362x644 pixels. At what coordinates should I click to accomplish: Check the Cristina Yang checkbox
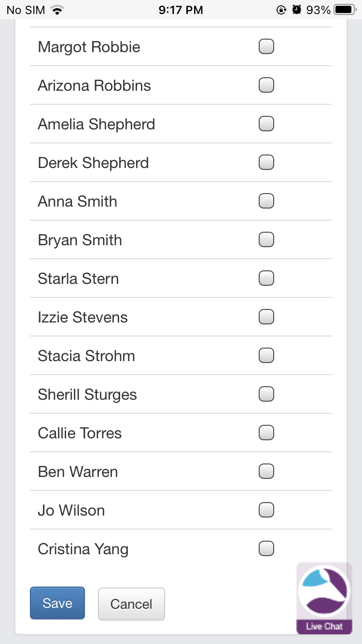pyautogui.click(x=266, y=548)
